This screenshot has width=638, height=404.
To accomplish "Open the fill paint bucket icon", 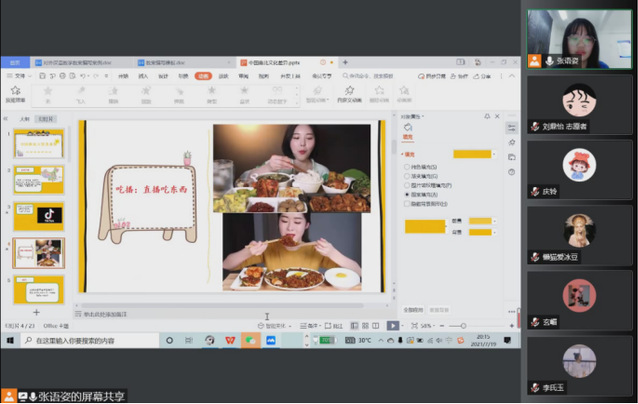I will point(408,127).
